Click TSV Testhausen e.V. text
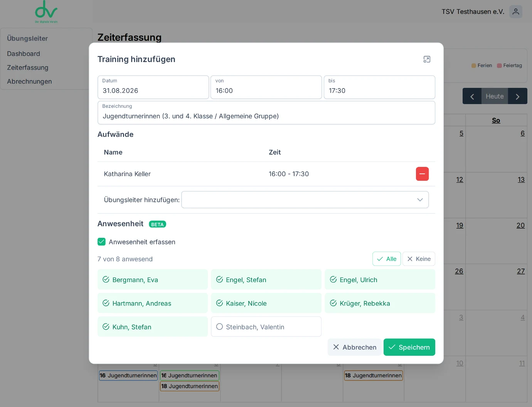Image resolution: width=532 pixels, height=407 pixels. pyautogui.click(x=473, y=12)
